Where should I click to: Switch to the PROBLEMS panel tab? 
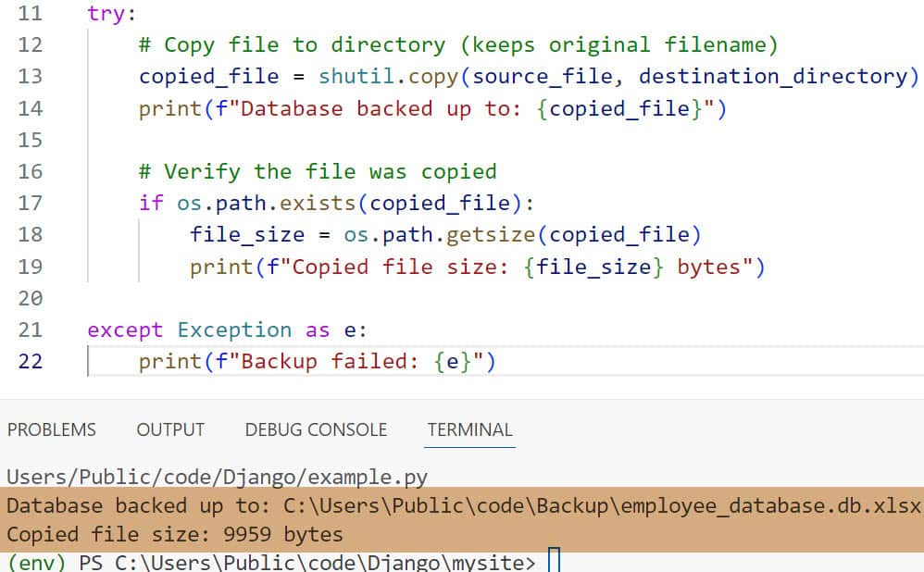(51, 429)
